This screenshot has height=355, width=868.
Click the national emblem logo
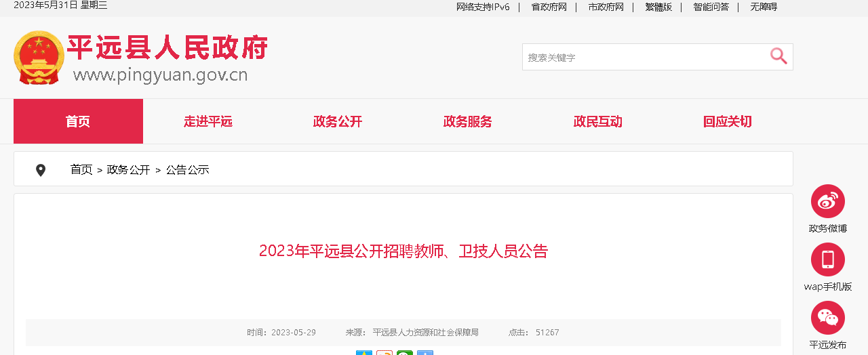tap(39, 58)
